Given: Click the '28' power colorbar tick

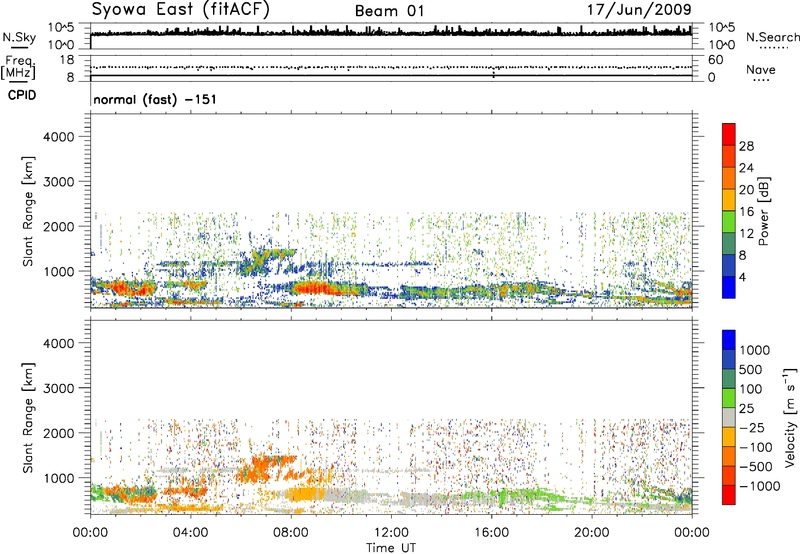Looking at the screenshot, I should [746, 146].
